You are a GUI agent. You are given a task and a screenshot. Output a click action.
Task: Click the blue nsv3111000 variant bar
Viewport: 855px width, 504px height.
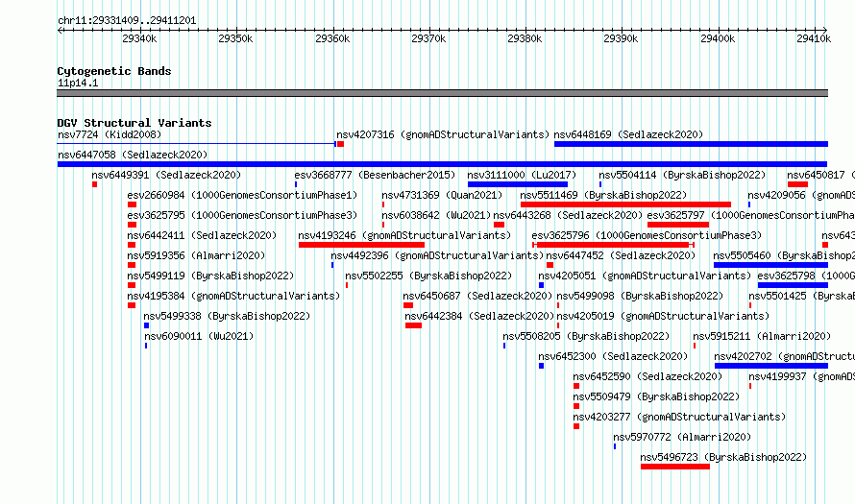click(518, 184)
